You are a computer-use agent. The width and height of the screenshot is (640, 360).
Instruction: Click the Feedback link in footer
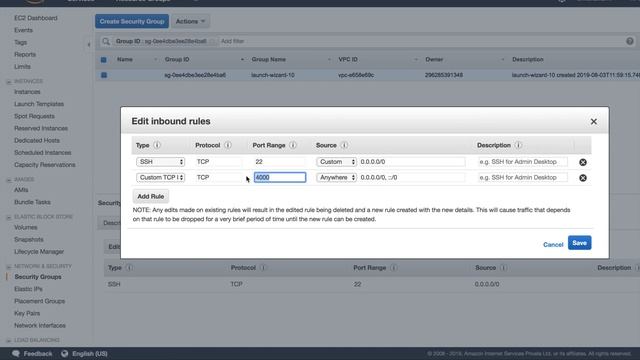pyautogui.click(x=38, y=353)
